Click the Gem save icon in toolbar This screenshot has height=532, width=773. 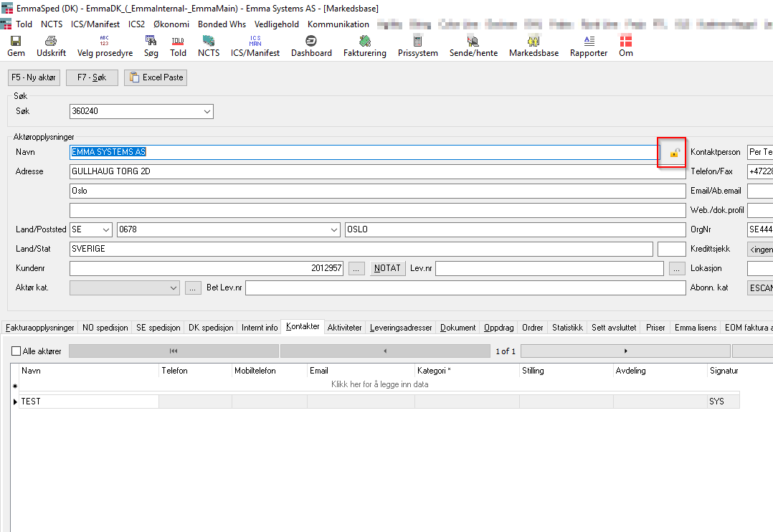16,41
